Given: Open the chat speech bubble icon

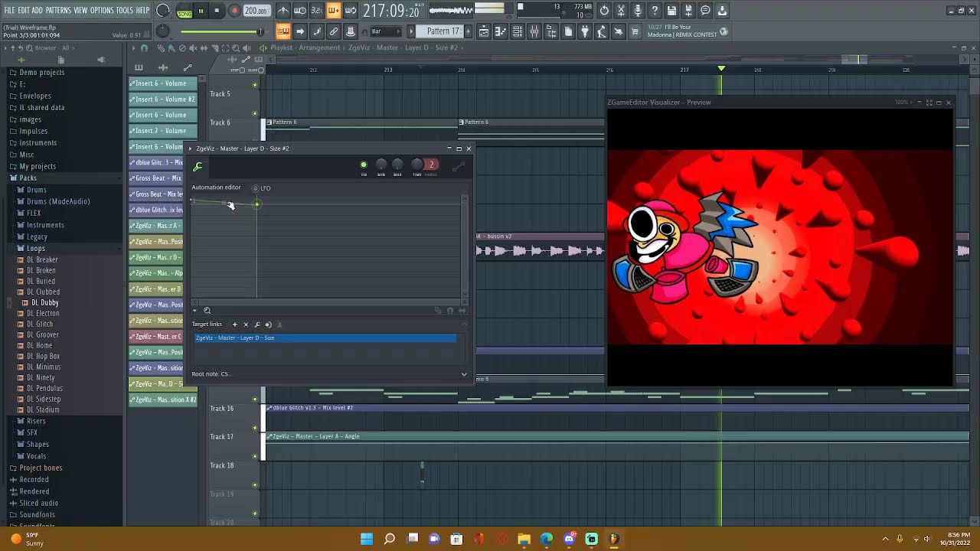Looking at the screenshot, I should point(705,11).
